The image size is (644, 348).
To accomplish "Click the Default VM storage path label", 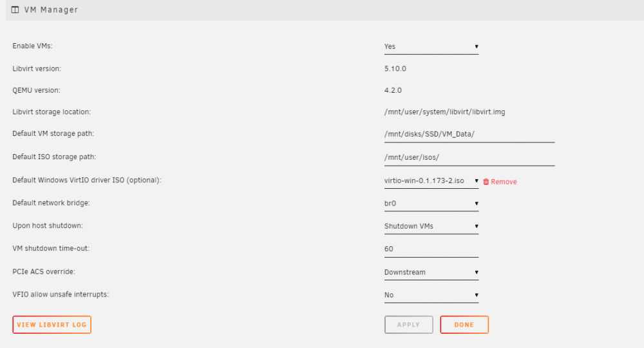I will click(53, 133).
